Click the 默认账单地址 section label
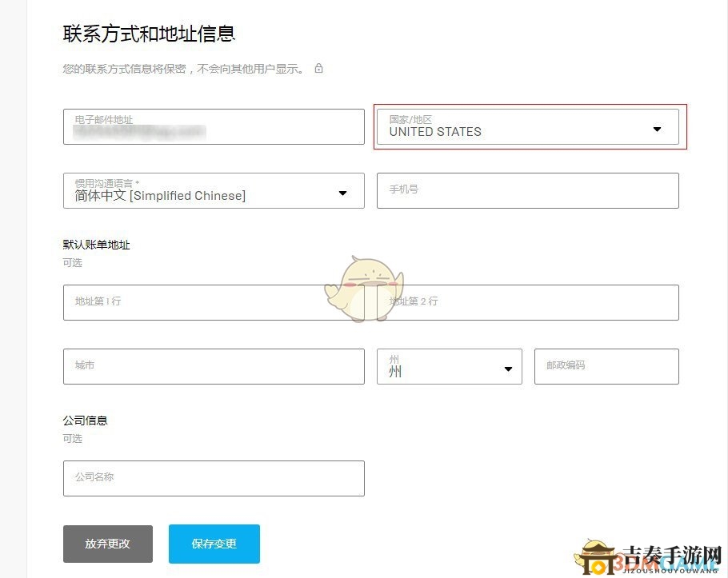The width and height of the screenshot is (728, 578). (95, 245)
